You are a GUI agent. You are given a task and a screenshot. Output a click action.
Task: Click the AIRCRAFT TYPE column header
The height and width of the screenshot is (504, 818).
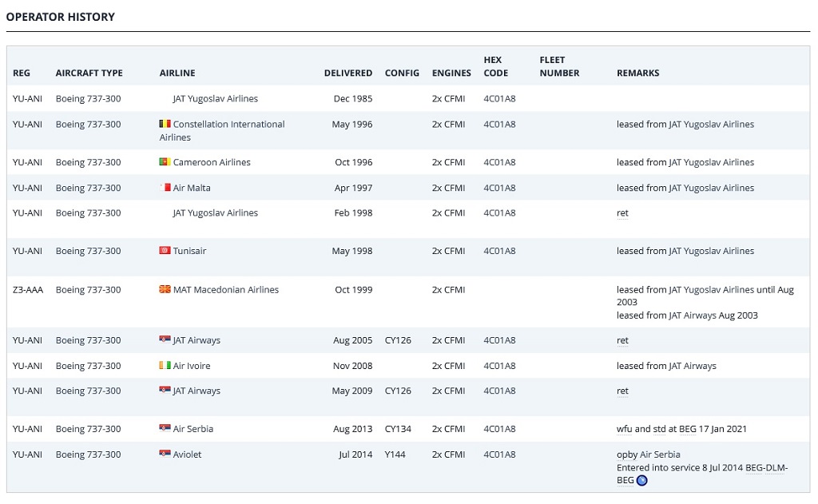point(89,73)
